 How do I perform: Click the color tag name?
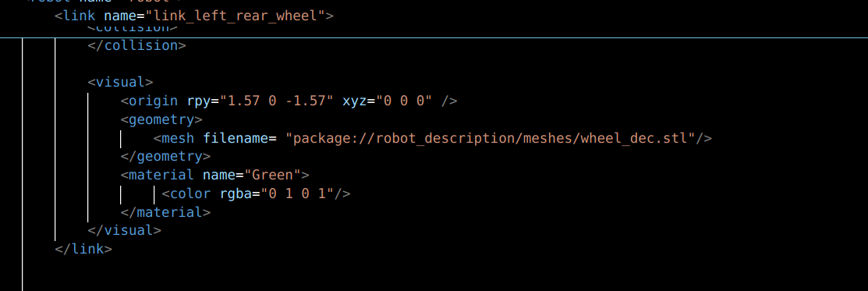[190, 193]
